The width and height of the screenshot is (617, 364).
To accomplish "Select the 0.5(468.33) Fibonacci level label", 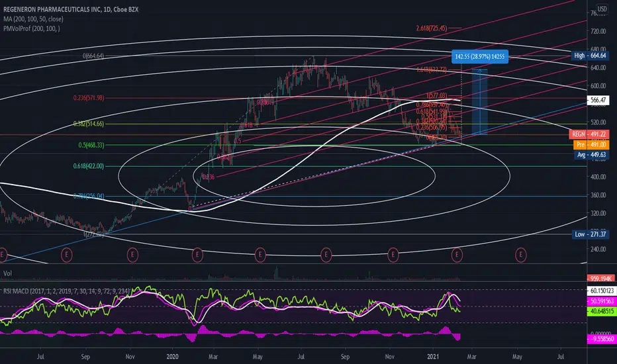I will pyautogui.click(x=91, y=145).
